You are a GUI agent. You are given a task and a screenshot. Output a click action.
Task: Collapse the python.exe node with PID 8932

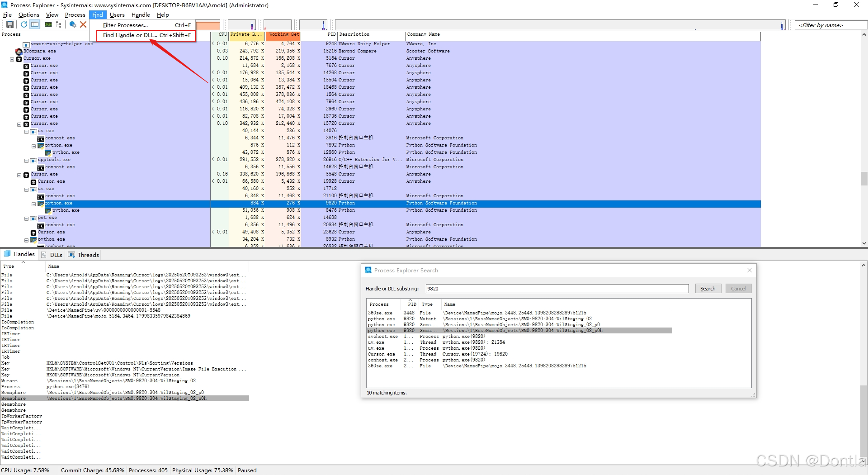26,240
